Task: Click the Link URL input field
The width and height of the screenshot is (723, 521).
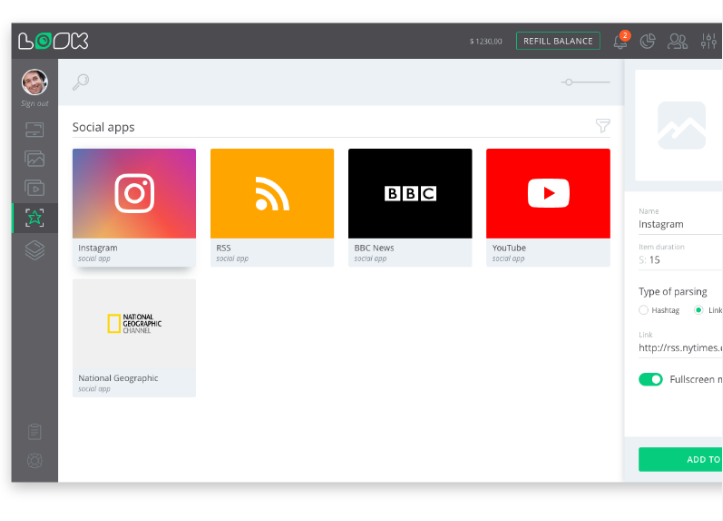Action: pos(680,348)
